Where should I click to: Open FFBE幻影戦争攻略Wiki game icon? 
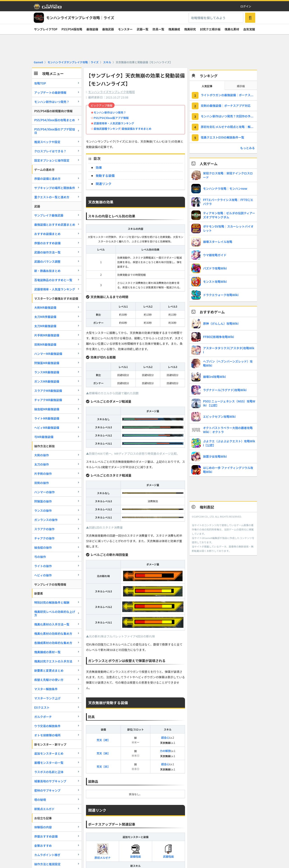point(196,337)
